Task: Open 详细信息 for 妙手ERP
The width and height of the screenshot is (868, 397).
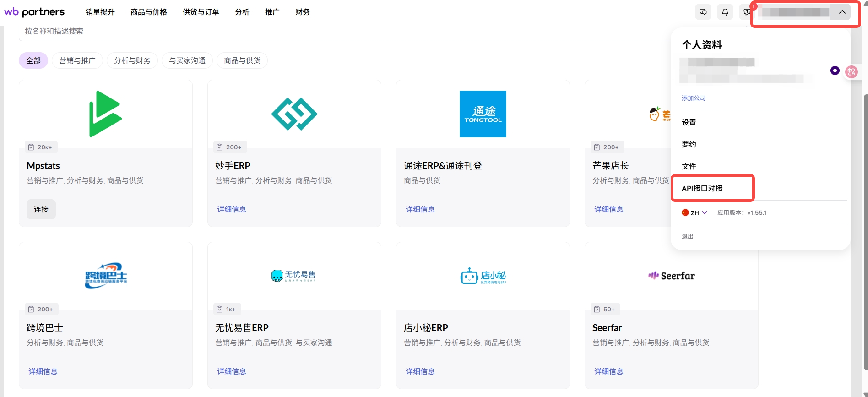Action: point(232,209)
